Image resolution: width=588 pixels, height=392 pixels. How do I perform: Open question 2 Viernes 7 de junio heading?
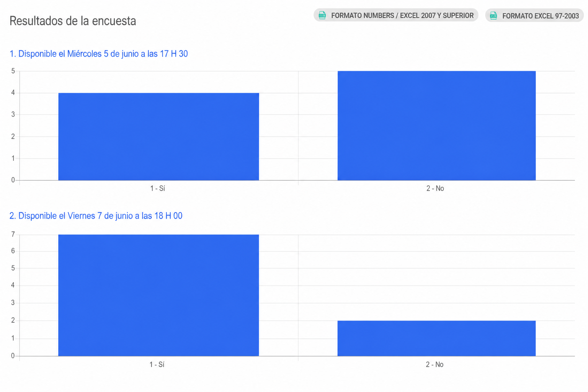point(96,216)
